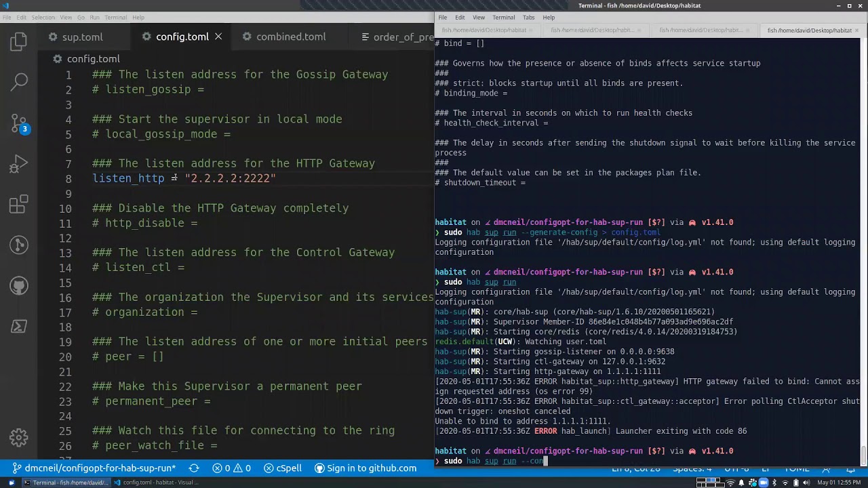The height and width of the screenshot is (488, 868).
Task: Click the cSpell status bar item
Action: pos(283,468)
